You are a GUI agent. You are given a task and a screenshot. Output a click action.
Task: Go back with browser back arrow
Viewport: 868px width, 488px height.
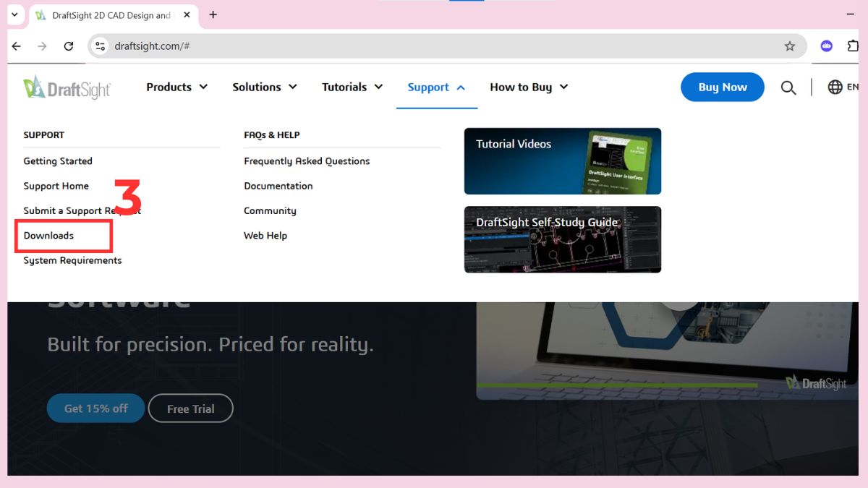pos(16,46)
